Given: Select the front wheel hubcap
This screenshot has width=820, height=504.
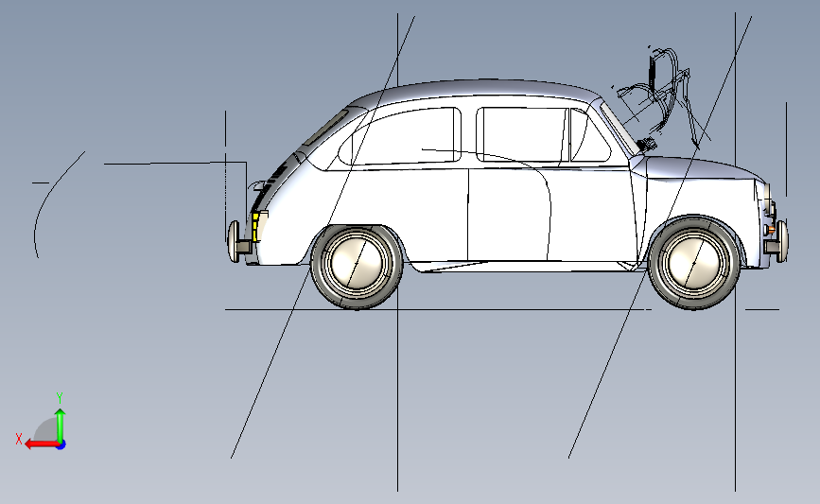Looking at the screenshot, I should pyautogui.click(x=694, y=264).
